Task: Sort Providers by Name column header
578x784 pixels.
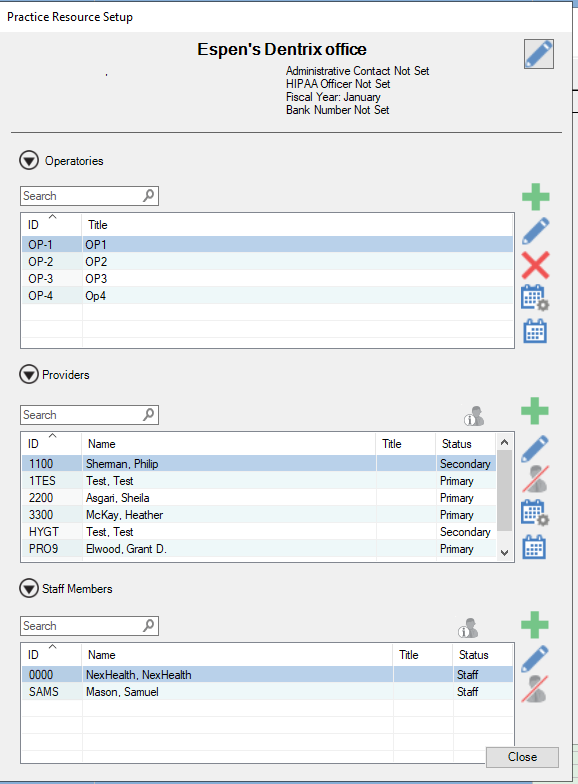Action: point(229,444)
